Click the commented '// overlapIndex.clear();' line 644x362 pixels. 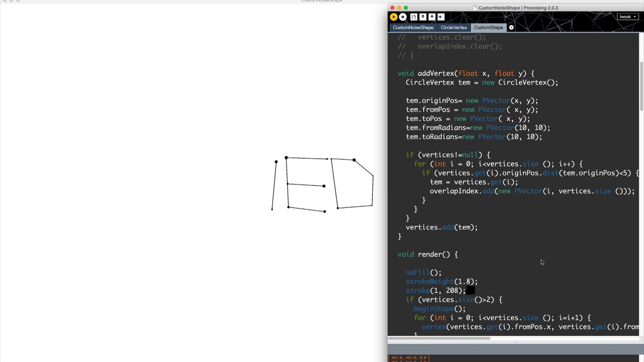450,46
